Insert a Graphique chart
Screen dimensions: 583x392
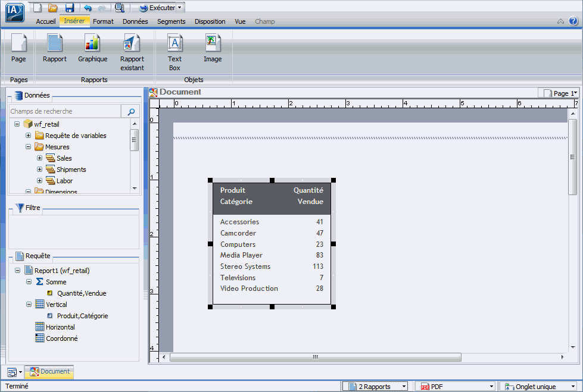click(92, 48)
